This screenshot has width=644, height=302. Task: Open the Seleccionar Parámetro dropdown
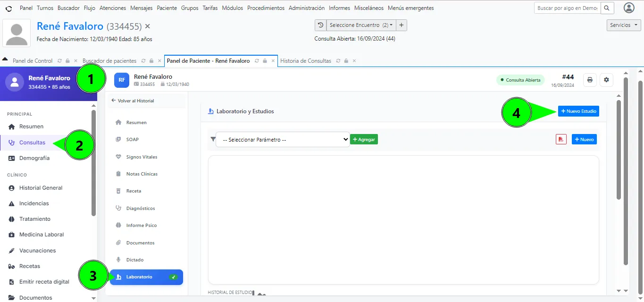(283, 140)
